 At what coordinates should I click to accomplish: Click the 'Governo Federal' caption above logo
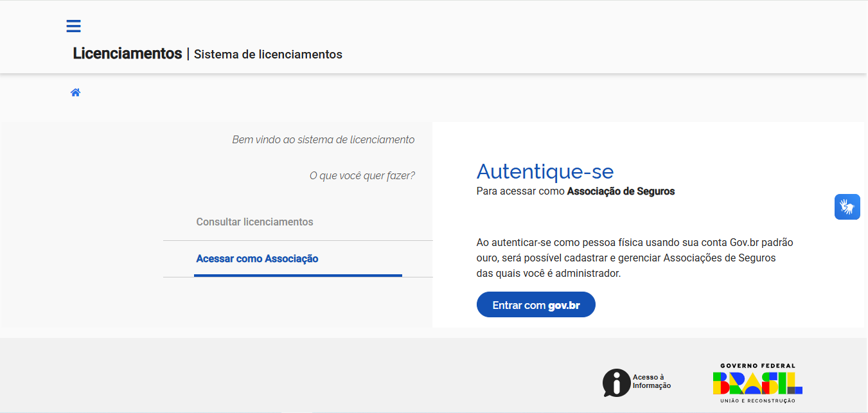[757, 365]
